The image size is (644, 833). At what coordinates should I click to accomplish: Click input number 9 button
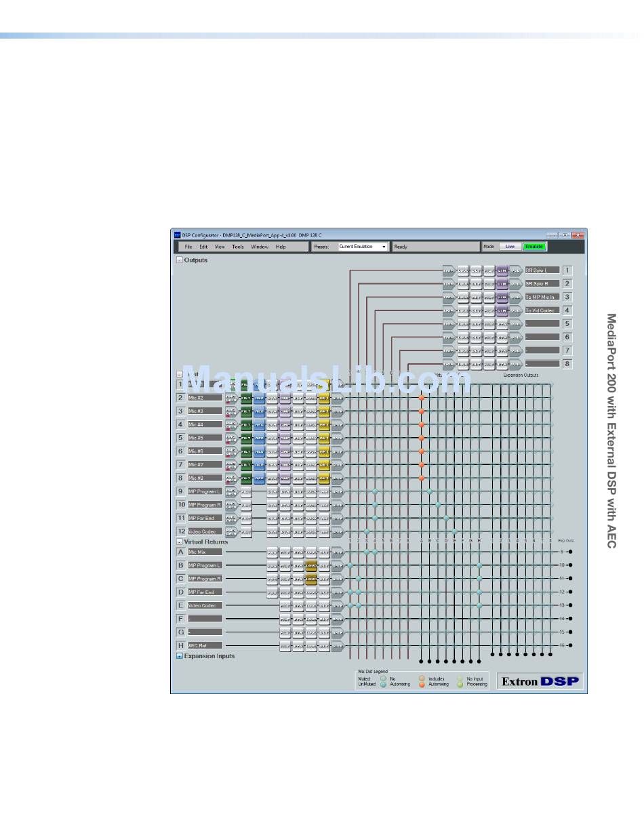click(181, 491)
